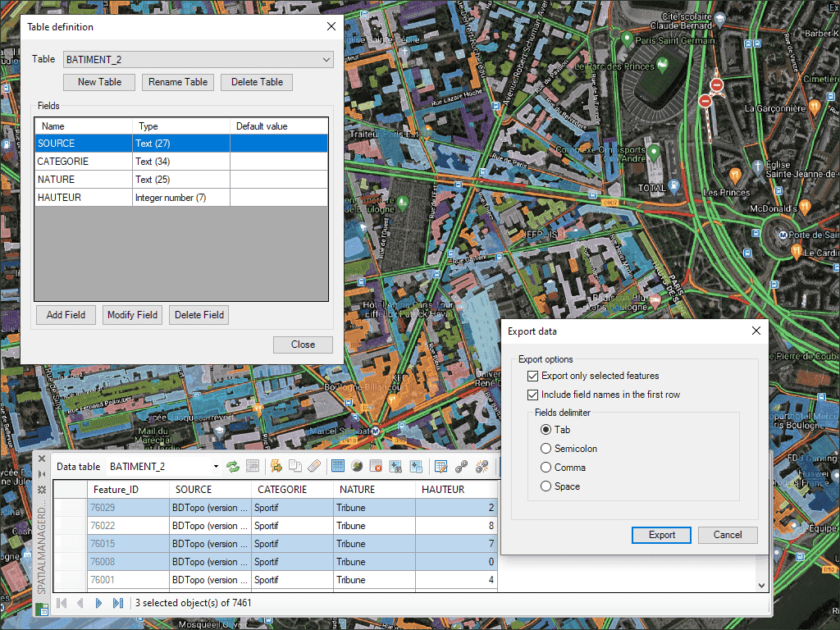Click the Add Field button

tap(66, 315)
